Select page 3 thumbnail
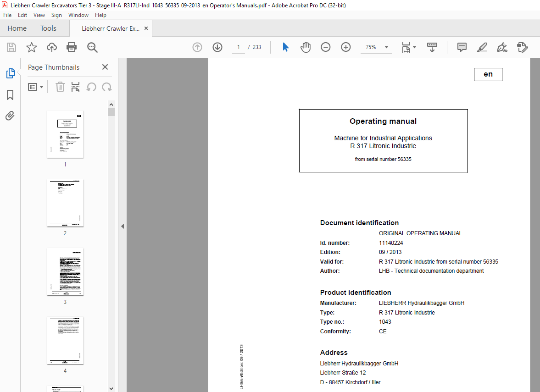Image resolution: width=540 pixels, height=392 pixels. coord(65,272)
